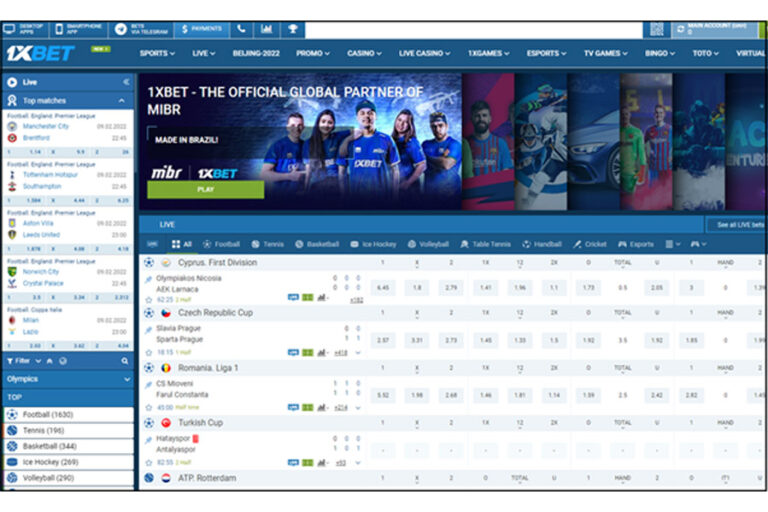Select Volleyball (290) in sports list

tap(68, 478)
